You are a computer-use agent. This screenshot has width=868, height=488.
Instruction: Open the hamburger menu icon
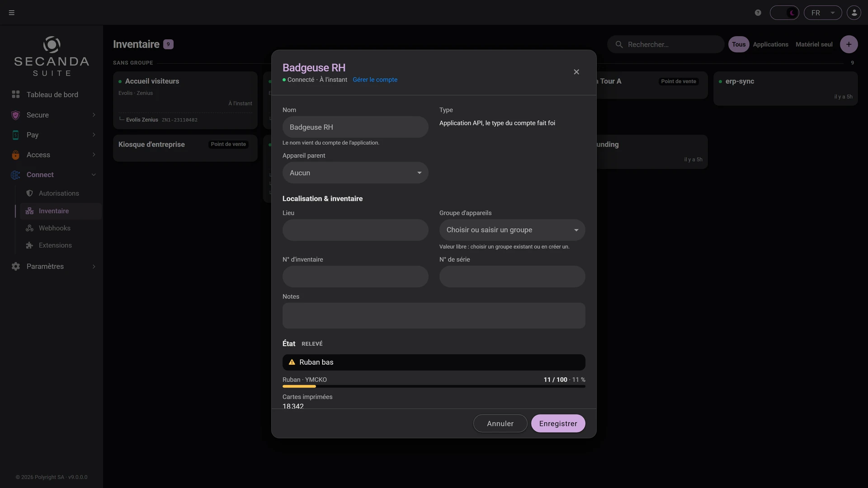click(12, 13)
